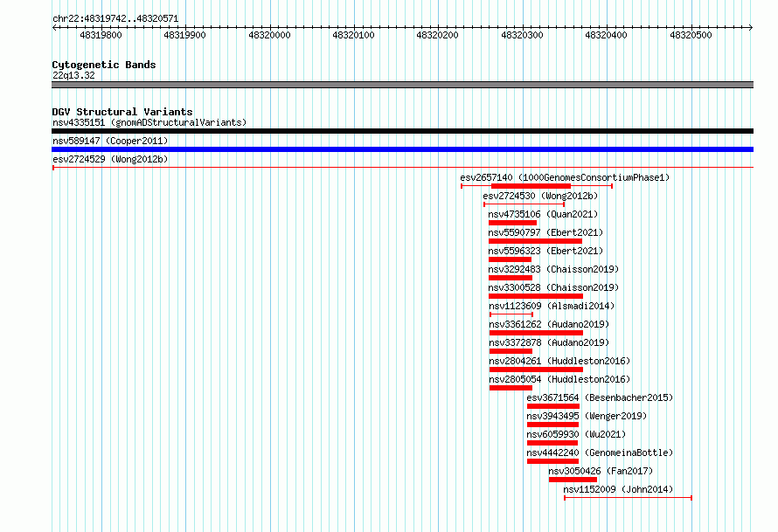Select the gray 22q13.32 cytogenetic band bar
The width and height of the screenshot is (778, 532).
[x=402, y=85]
